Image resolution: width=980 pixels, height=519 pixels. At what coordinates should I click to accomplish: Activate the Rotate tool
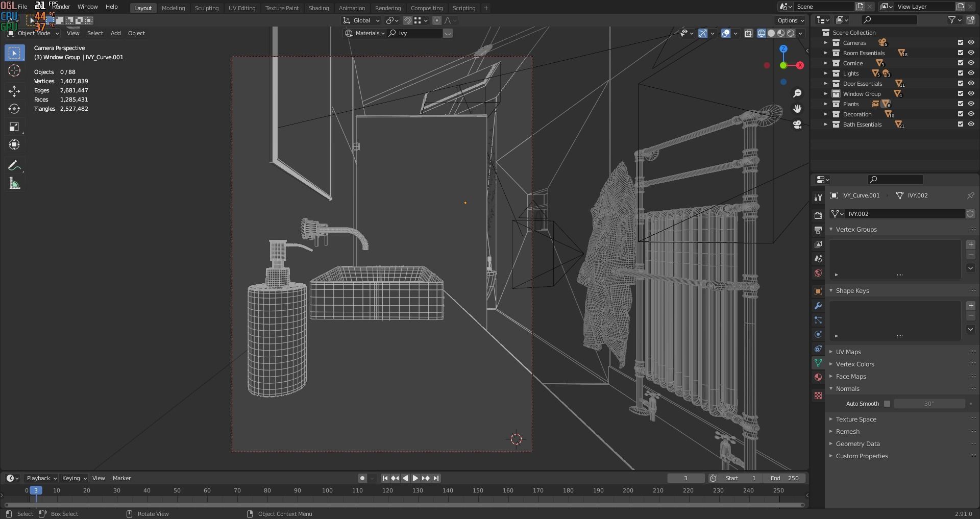point(14,109)
